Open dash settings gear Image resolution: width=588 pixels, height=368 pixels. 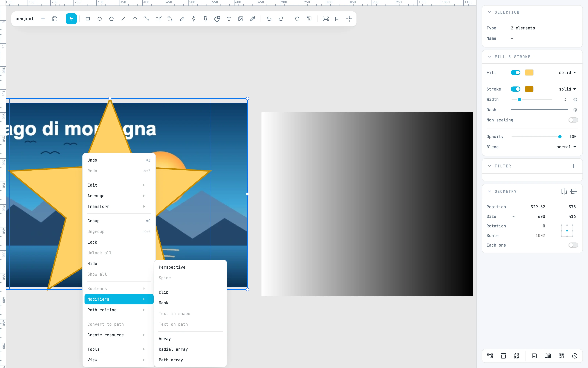point(575,110)
